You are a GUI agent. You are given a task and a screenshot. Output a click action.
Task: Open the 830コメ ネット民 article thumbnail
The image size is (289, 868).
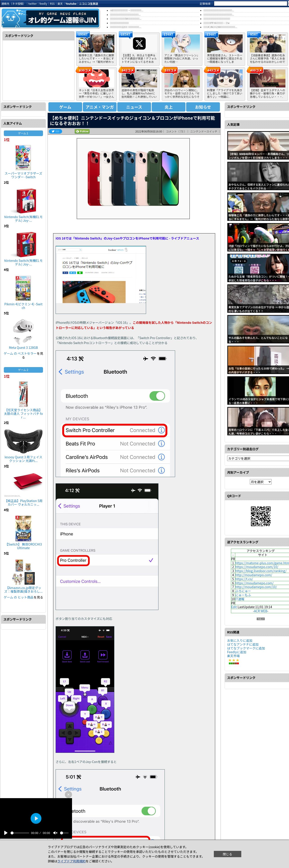click(96, 78)
